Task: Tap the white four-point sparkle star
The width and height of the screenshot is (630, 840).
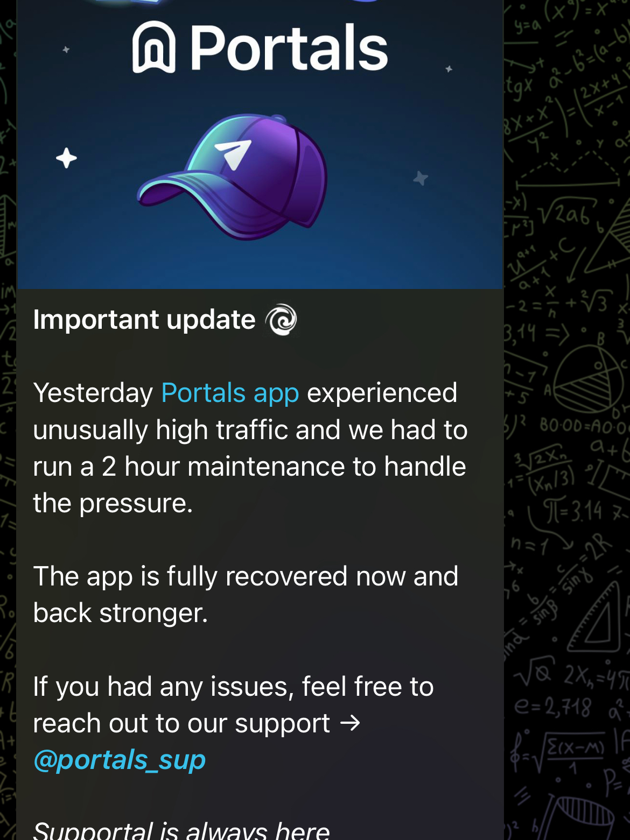Action: tap(66, 158)
